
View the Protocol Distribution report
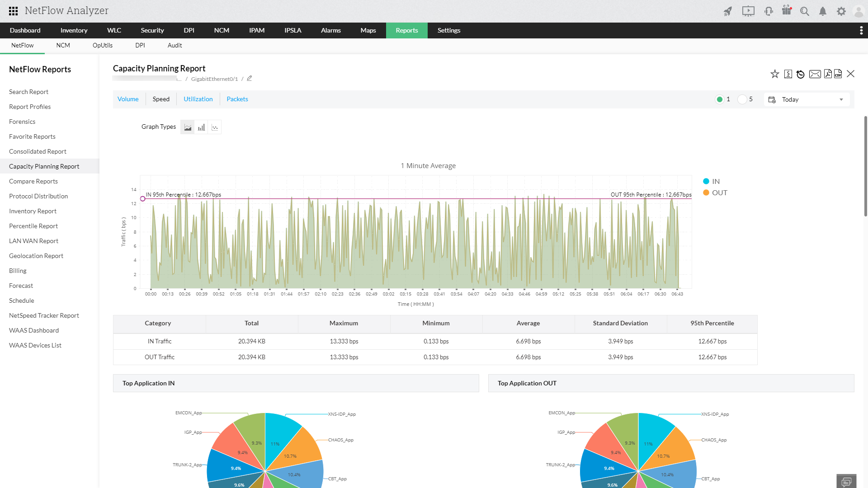click(38, 196)
